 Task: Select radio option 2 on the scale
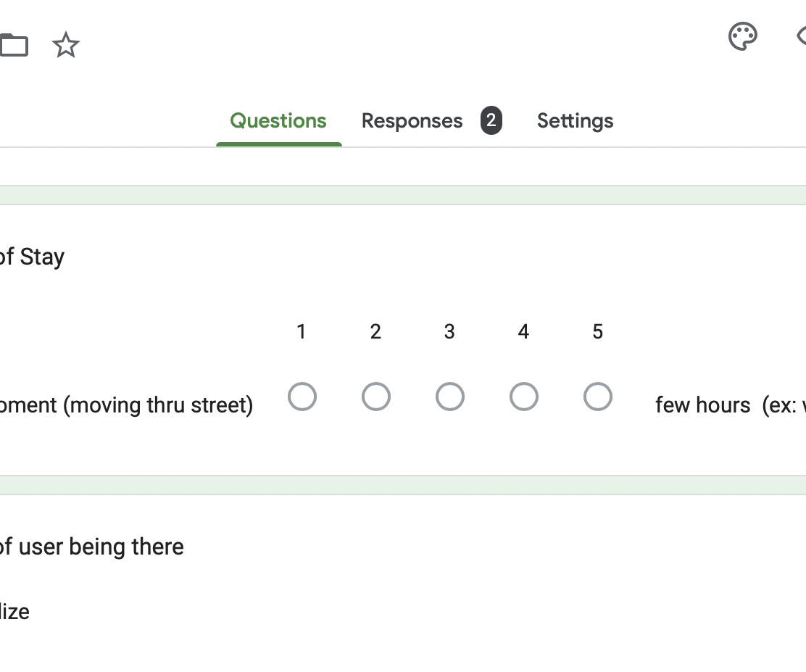(376, 397)
